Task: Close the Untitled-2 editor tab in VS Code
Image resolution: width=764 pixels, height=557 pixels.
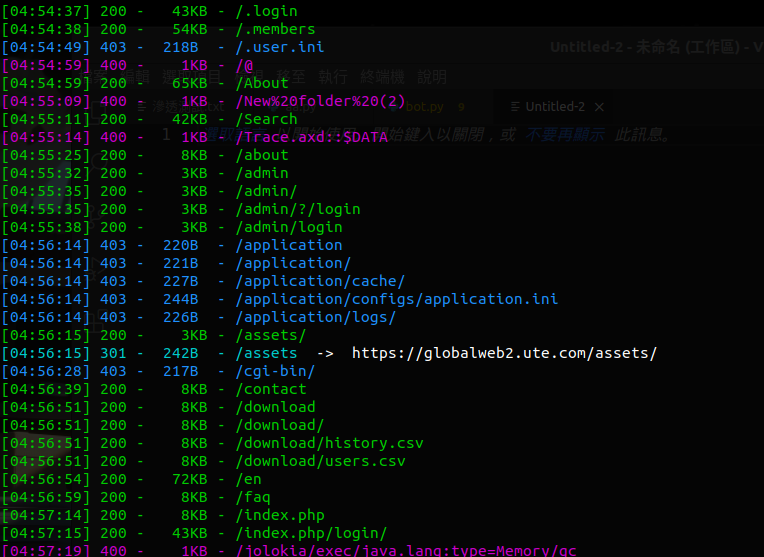Action: click(599, 107)
